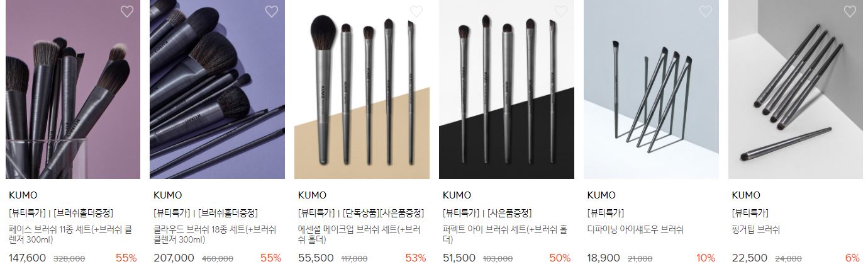View Cloud brush 18-piece set photo
Screen dimensions: 868x264
[217, 89]
